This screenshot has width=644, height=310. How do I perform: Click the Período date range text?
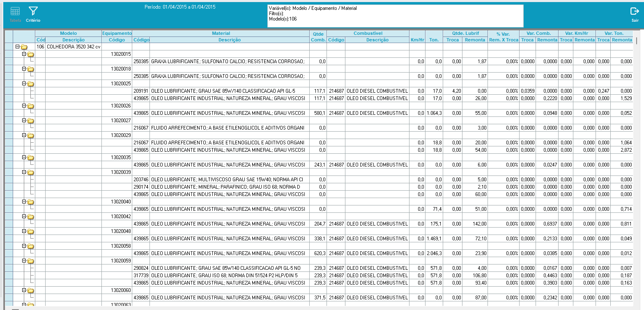[180, 7]
